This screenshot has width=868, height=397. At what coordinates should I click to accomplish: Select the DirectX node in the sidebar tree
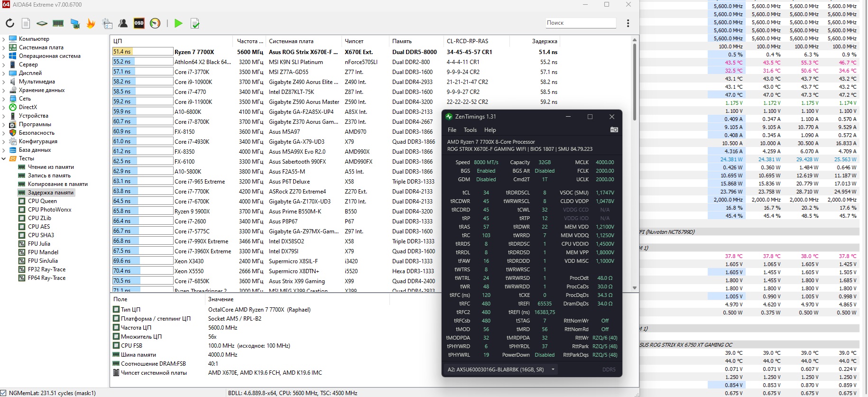coord(28,107)
